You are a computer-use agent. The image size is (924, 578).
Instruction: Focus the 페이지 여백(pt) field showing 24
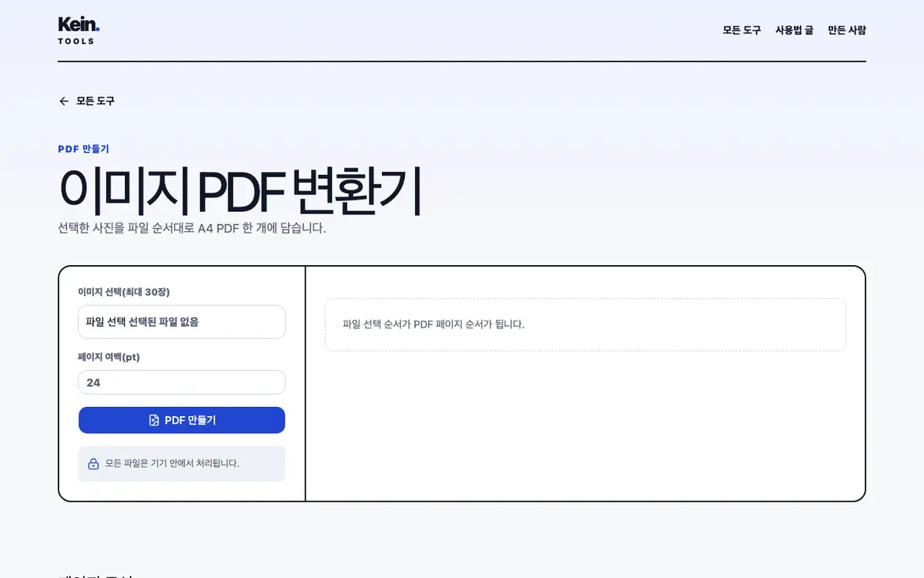pyautogui.click(x=182, y=382)
